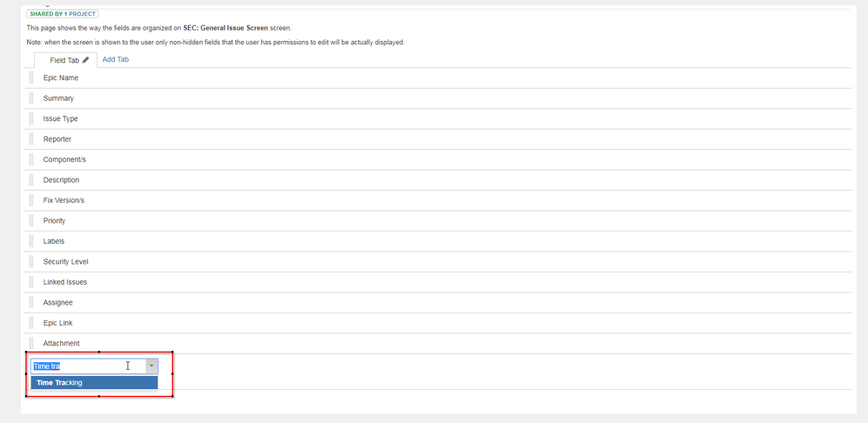Select the Labels field row
868x423 pixels.
pos(437,241)
